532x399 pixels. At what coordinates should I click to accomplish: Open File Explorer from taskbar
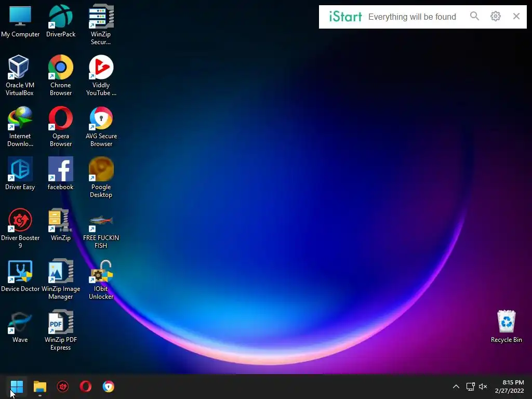coord(39,387)
